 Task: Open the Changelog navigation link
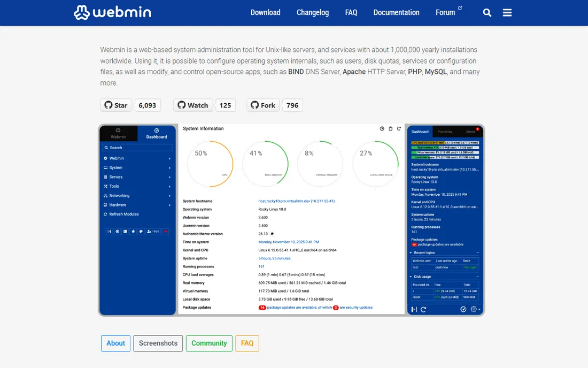pos(312,12)
